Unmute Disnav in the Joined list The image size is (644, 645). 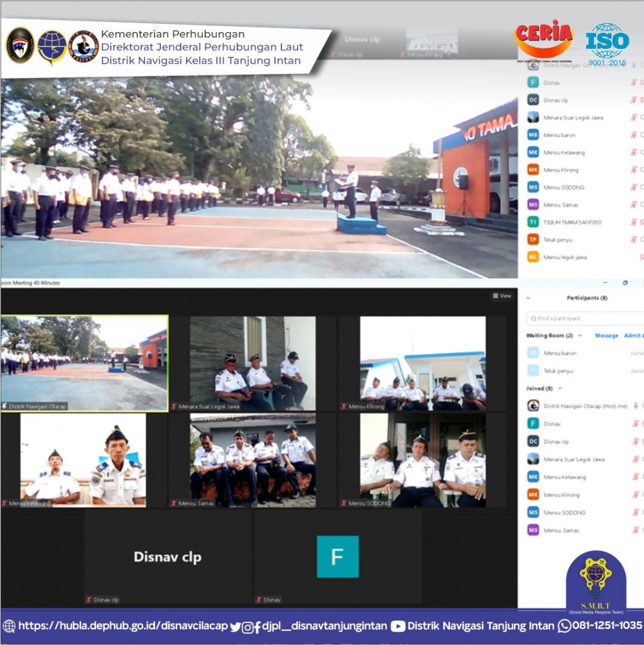tap(636, 424)
